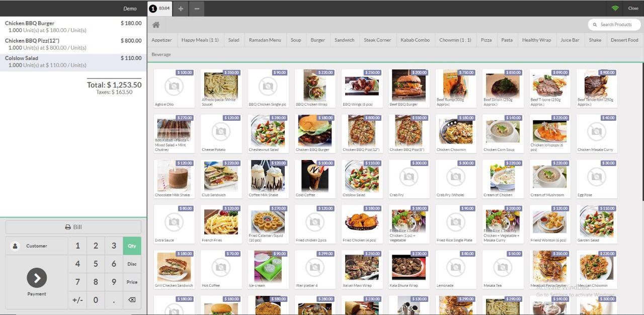Image resolution: width=644 pixels, height=315 pixels.
Task: Switch numpad to Disc mode
Action: coord(132,264)
